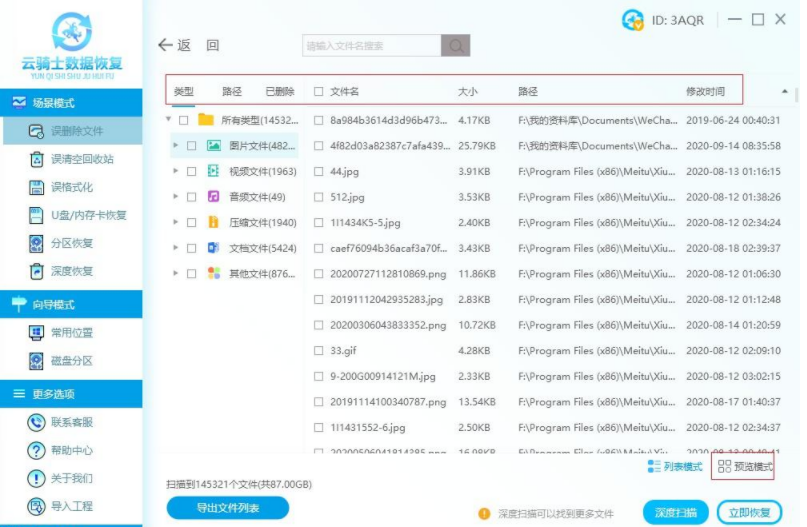Expand the 图片文件 tree node
The image size is (807, 527).
pos(176,146)
